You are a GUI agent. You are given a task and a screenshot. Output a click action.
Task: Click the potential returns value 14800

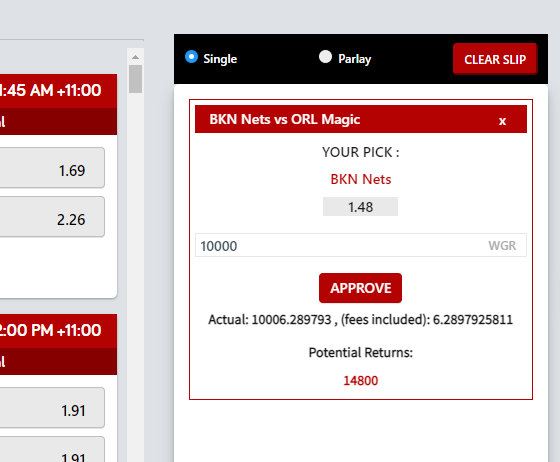[x=361, y=381]
